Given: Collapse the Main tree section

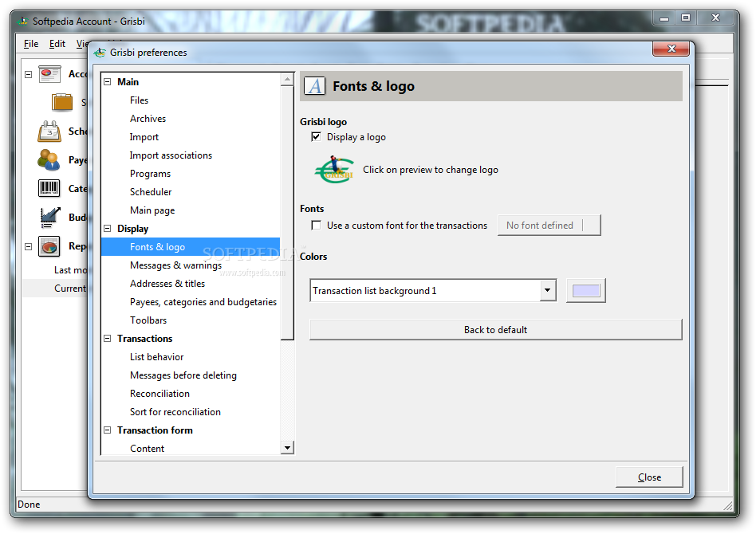Looking at the screenshot, I should (108, 82).
